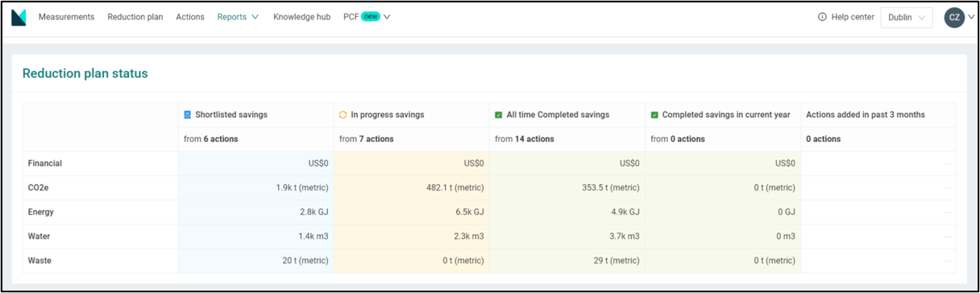The height and width of the screenshot is (293, 980).
Task: Click the All time Completed savings header
Action: [x=558, y=115]
